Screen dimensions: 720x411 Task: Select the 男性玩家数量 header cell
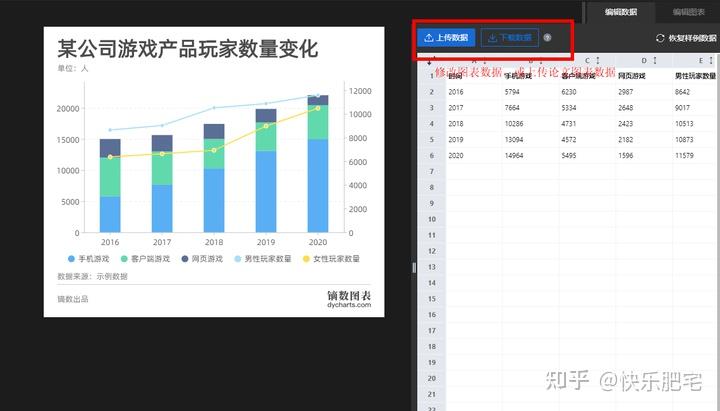tap(695, 76)
